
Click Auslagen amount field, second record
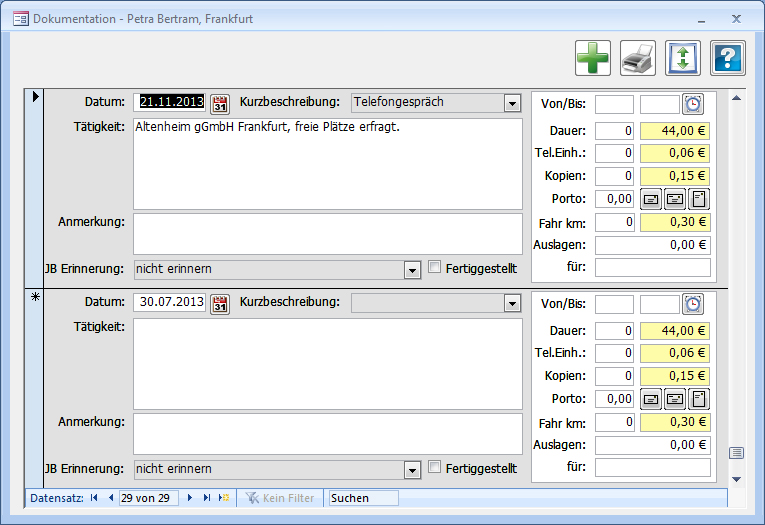(x=653, y=445)
